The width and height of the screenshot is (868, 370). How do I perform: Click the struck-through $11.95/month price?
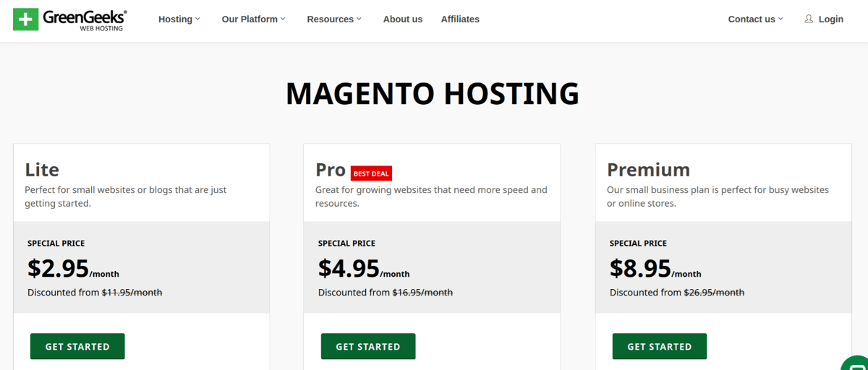click(132, 293)
